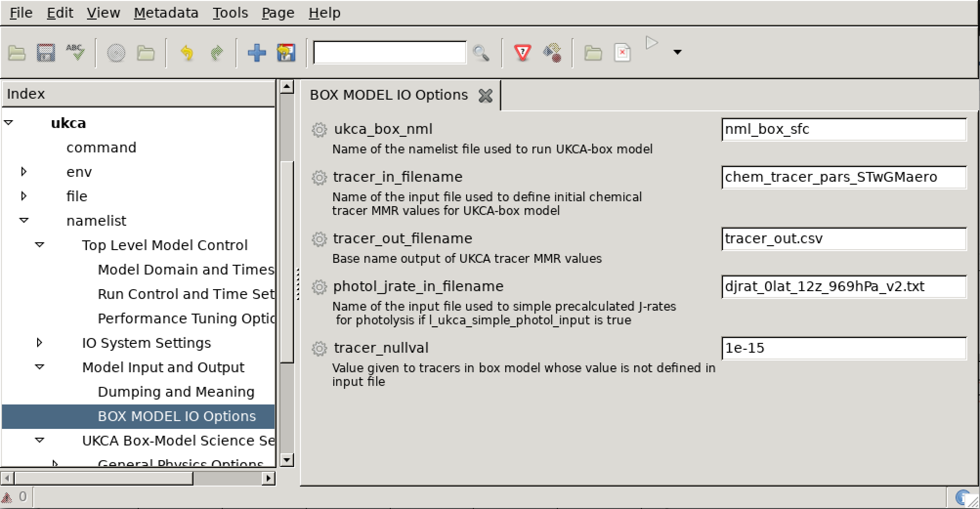Click the page icon with red X
Viewport: 980px width, 509px height.
click(x=622, y=53)
